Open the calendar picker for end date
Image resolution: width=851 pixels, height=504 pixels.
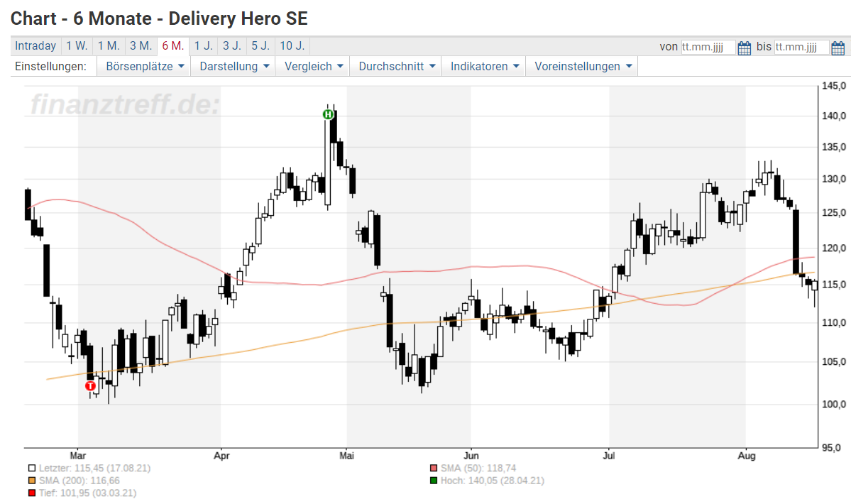(838, 48)
